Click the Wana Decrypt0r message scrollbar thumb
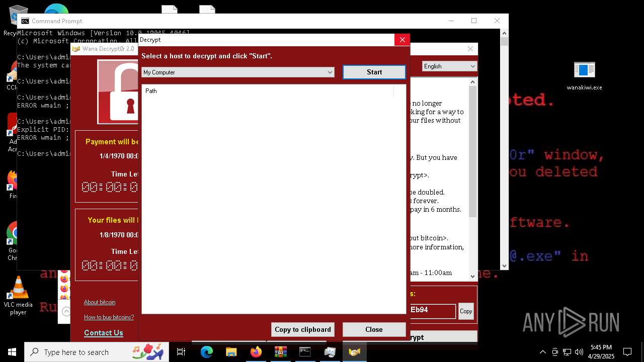 [472, 151]
